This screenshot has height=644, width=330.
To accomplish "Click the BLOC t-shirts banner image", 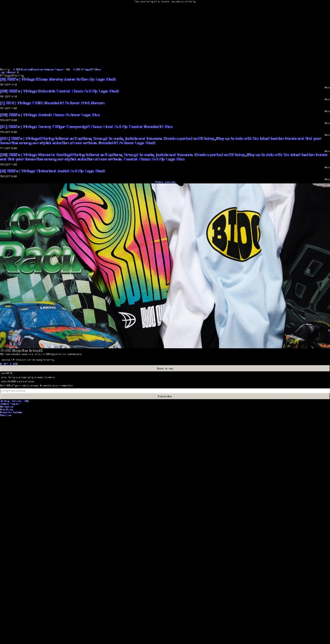I will [x=165, y=266].
